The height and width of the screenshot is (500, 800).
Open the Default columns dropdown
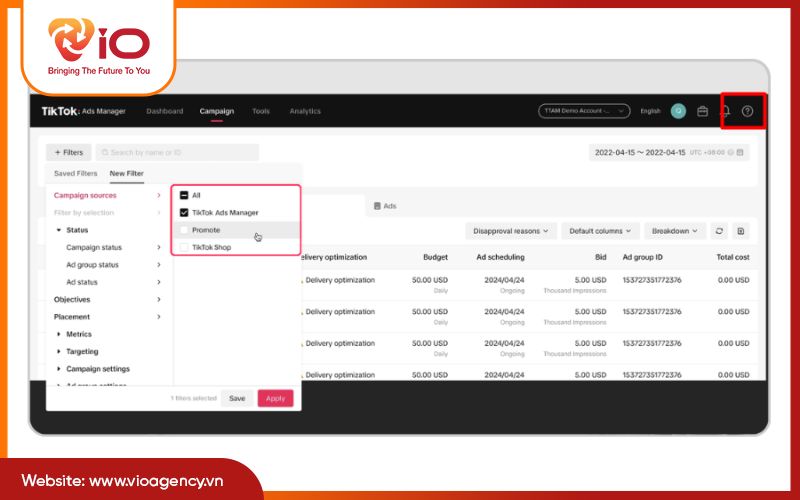(x=600, y=231)
